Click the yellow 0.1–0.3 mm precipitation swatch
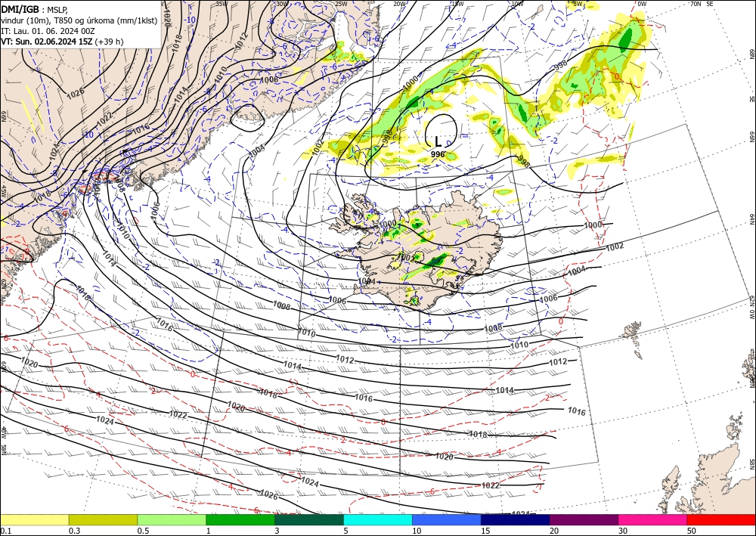The width and height of the screenshot is (756, 536). tap(34, 519)
